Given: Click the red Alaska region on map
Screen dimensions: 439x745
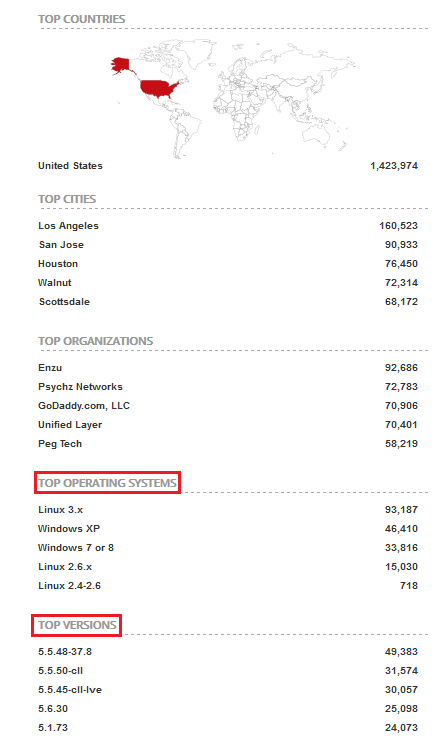Looking at the screenshot, I should point(121,66).
